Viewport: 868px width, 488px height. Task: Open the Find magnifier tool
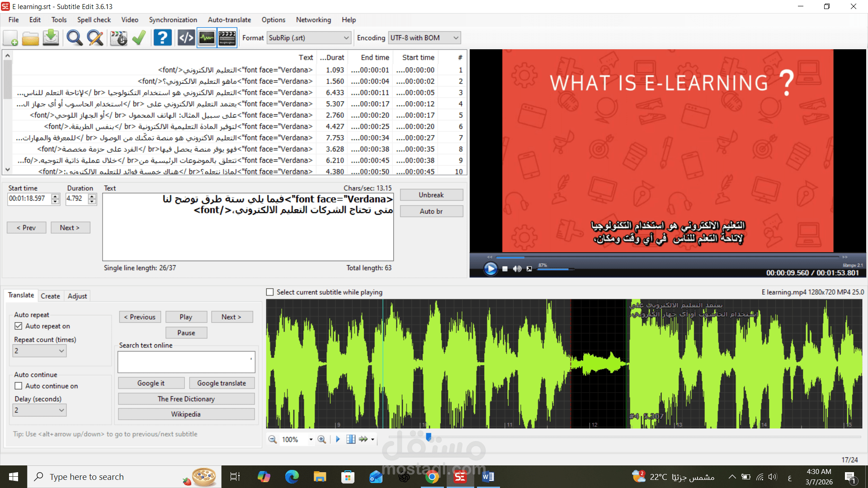pos(74,38)
